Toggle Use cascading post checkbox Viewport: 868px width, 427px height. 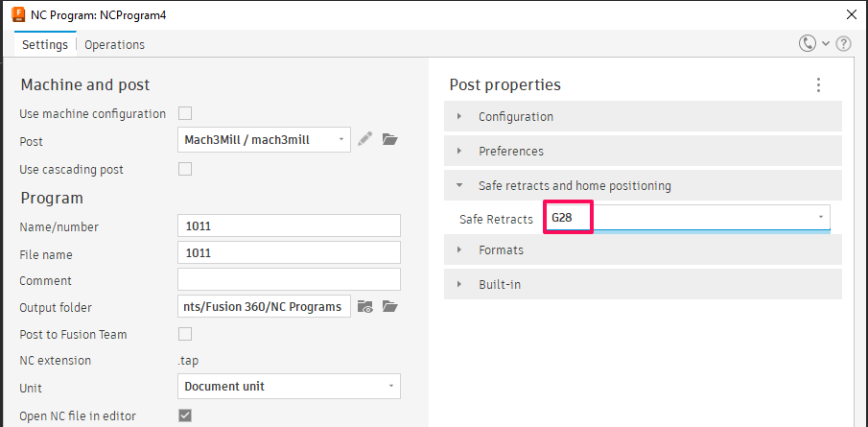[x=185, y=169]
